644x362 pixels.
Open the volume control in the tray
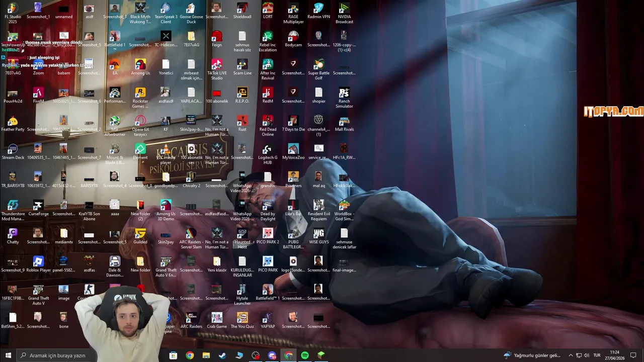coord(586,355)
